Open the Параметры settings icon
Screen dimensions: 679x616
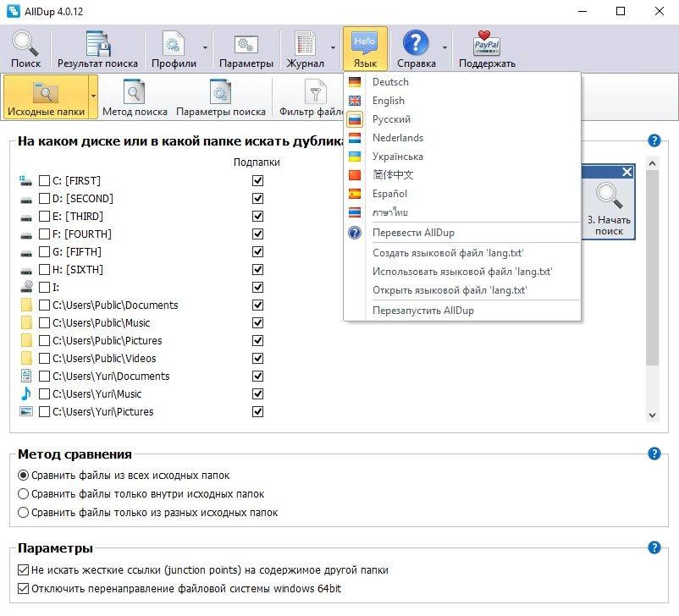pos(246,44)
